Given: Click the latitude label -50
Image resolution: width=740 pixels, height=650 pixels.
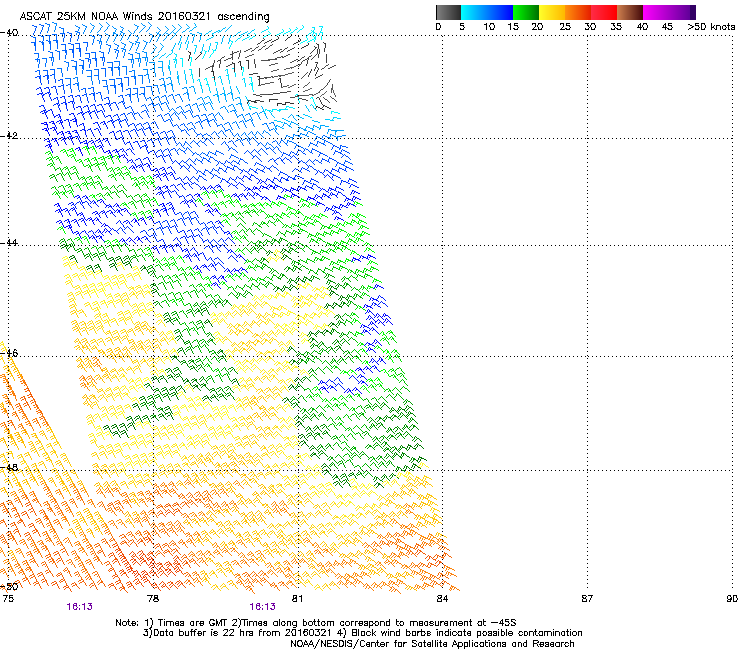Looking at the screenshot, I should click(x=9, y=586).
